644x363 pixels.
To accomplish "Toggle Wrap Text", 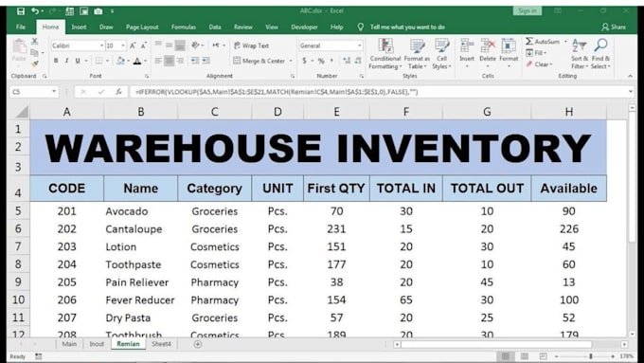I will pos(251,45).
